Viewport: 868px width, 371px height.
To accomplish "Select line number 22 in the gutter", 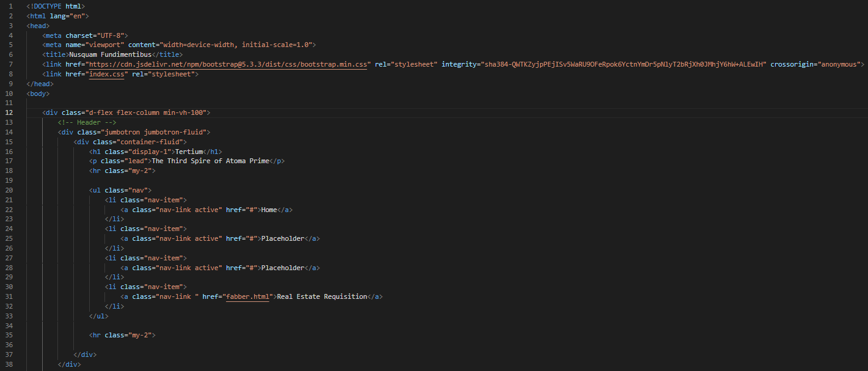I will [x=9, y=210].
